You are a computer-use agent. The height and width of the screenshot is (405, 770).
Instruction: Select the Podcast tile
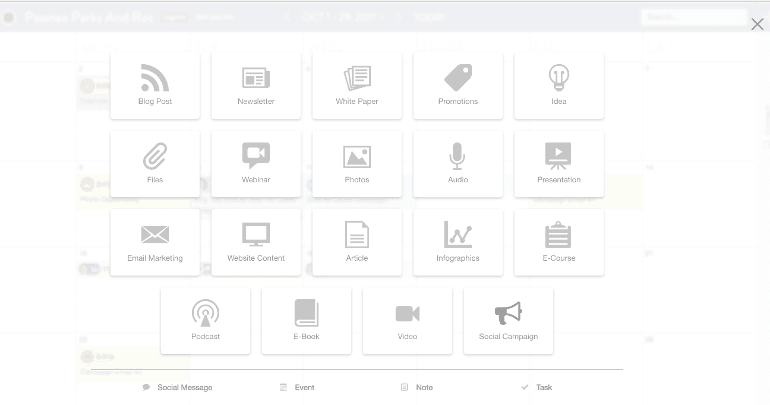click(205, 320)
